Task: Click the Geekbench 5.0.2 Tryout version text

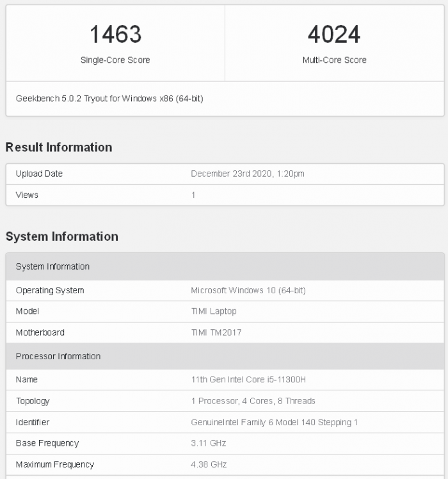Action: point(109,99)
